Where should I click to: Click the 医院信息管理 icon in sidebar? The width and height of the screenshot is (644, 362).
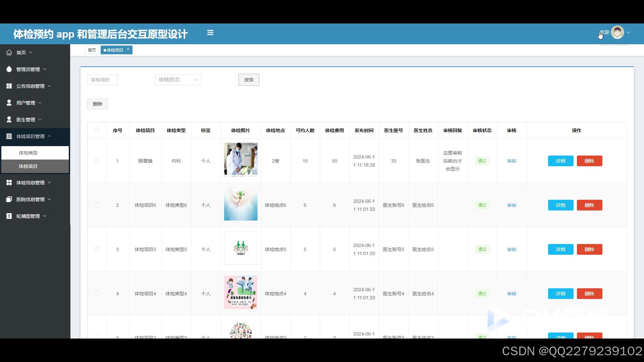[x=9, y=199]
